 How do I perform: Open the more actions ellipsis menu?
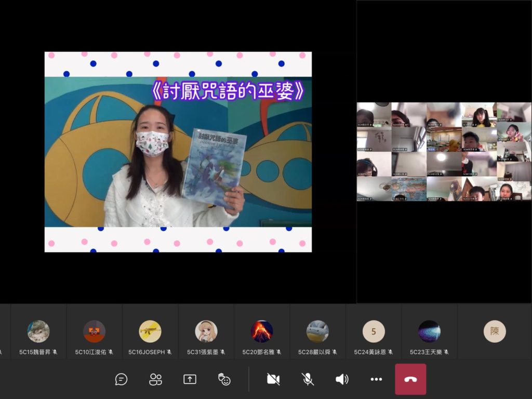coord(376,379)
